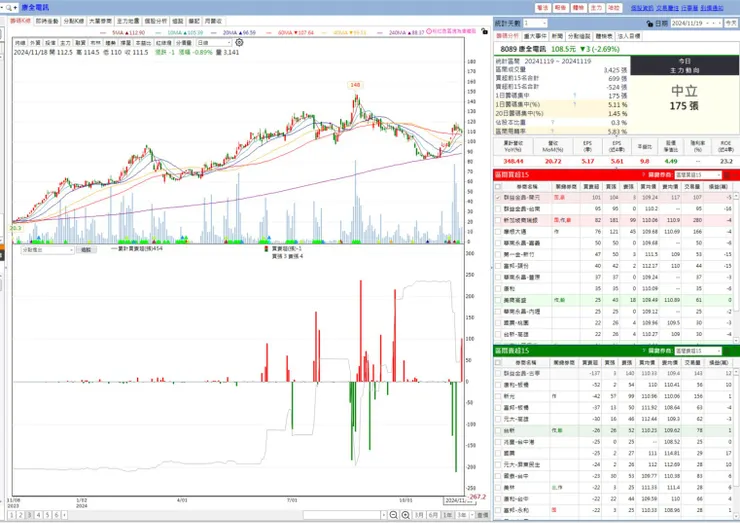
Task: Click the lock icon above the chart
Action: [x=484, y=31]
